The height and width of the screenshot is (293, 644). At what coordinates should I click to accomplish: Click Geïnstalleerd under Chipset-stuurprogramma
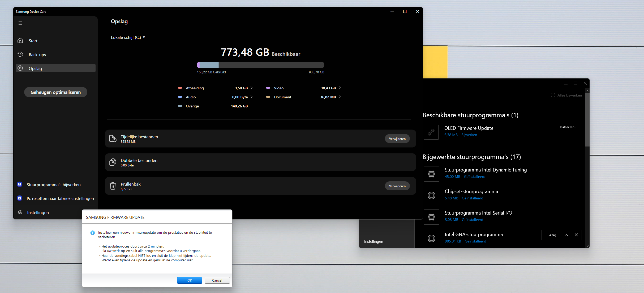(x=472, y=198)
